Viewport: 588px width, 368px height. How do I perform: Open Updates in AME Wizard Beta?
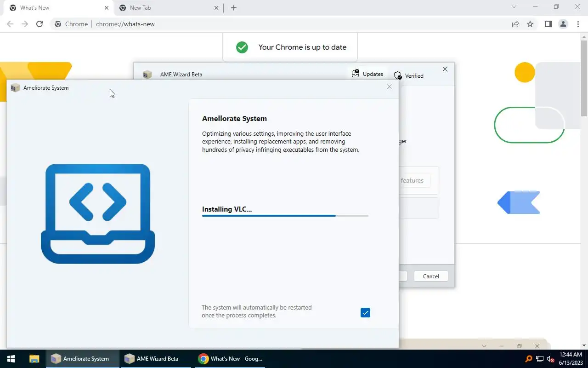(x=367, y=74)
